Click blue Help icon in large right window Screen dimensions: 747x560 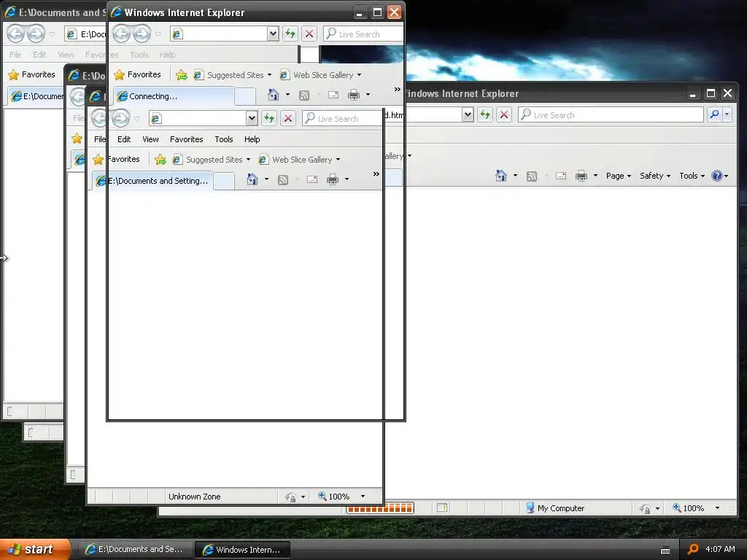pyautogui.click(x=717, y=176)
